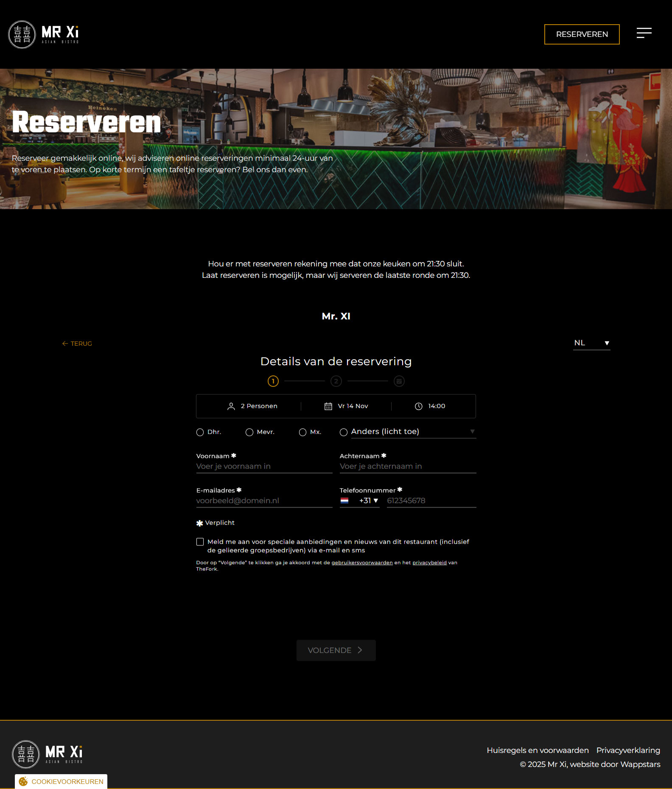Click the Netherlands flag icon
Viewport: 672px width, 789px height.
coord(344,501)
